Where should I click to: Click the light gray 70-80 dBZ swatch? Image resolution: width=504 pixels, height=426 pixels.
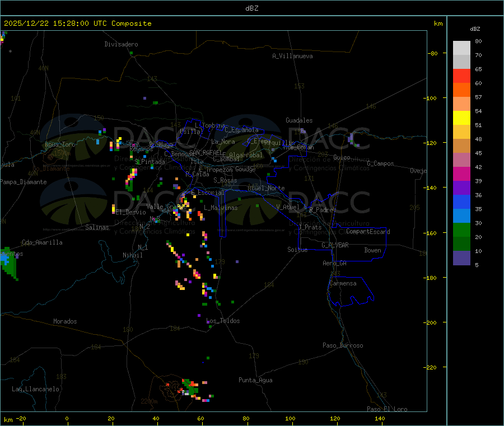[461, 48]
